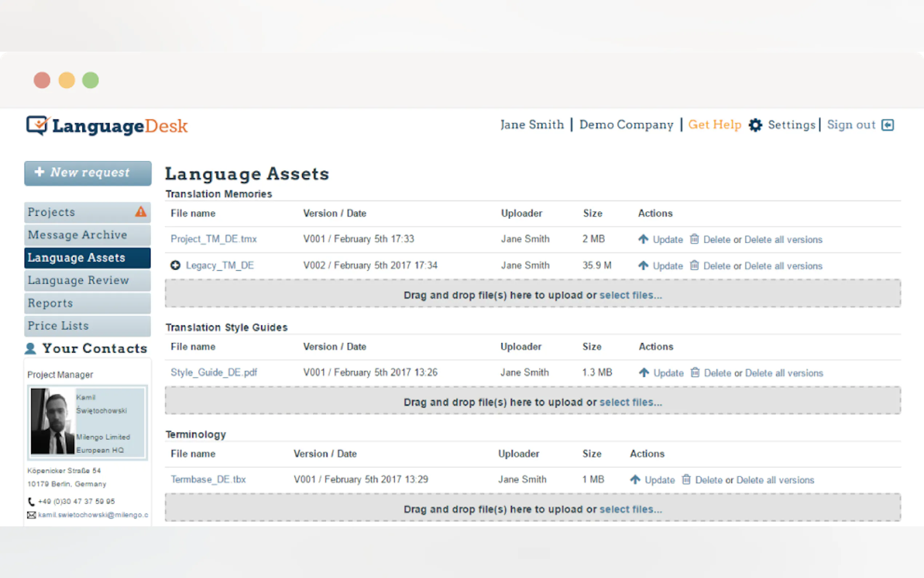Click the Update arrow icon for Termbase_DE.tbx
924x578 pixels.
pos(635,479)
